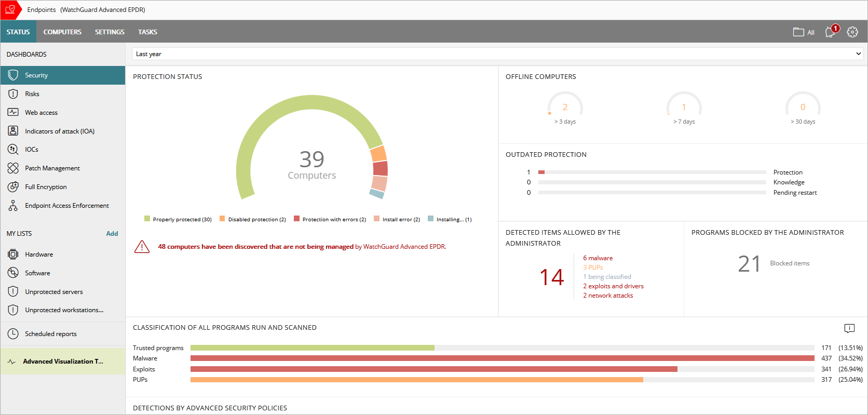Screen dimensions: 868x415
Task: Open the settings gear icon
Action: point(852,32)
